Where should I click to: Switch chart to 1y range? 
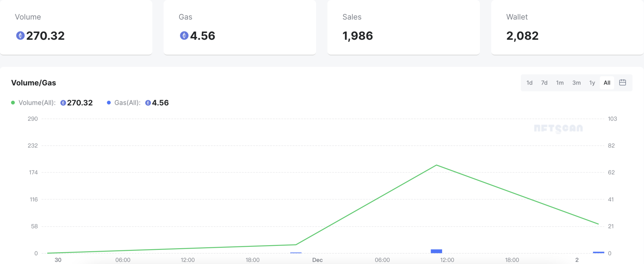point(592,83)
